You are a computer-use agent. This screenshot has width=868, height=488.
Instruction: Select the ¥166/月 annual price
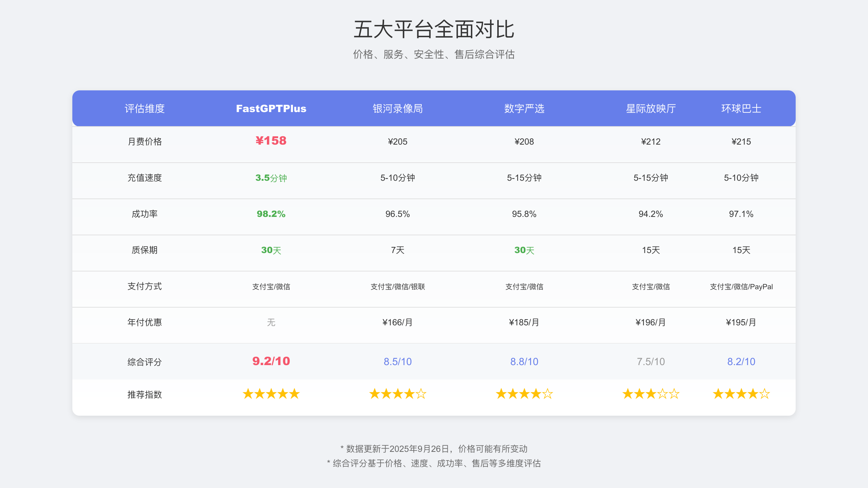(x=397, y=322)
